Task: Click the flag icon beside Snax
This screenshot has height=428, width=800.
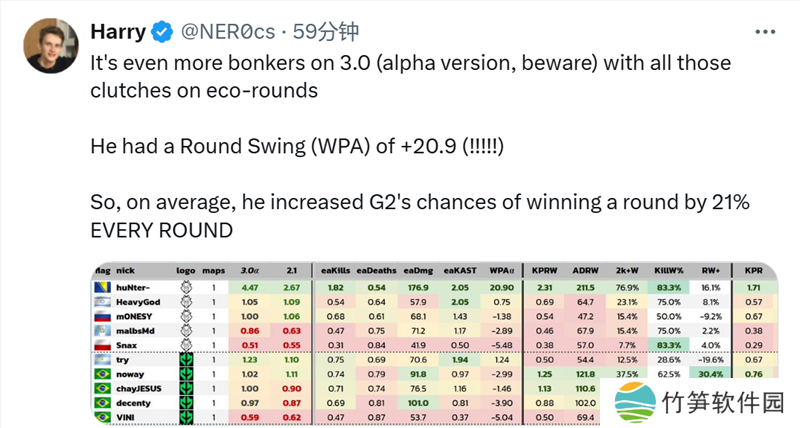Action: coord(101,345)
